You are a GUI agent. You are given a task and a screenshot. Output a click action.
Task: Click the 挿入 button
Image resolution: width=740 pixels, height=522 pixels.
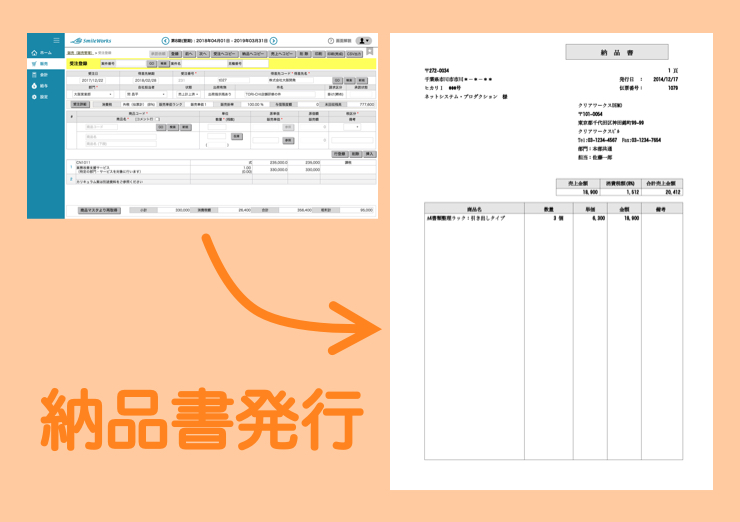370,154
